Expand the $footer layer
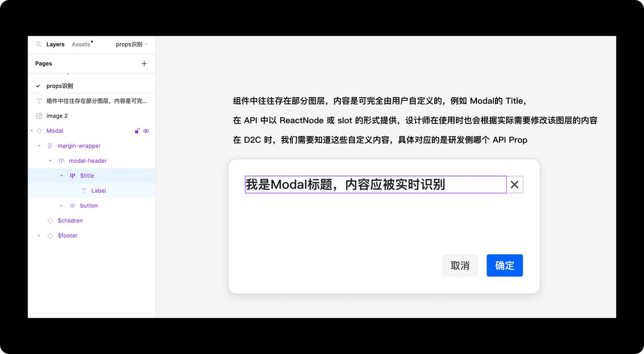This screenshot has width=644, height=354. [39, 236]
